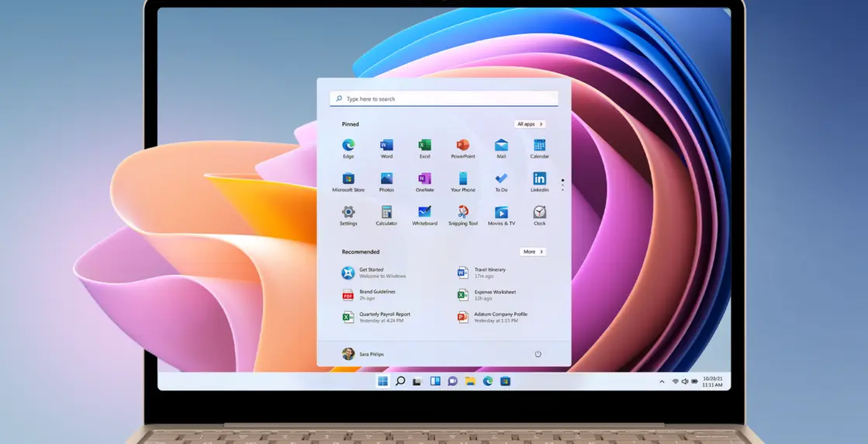
Task: Show hidden icons in system tray
Action: click(662, 381)
